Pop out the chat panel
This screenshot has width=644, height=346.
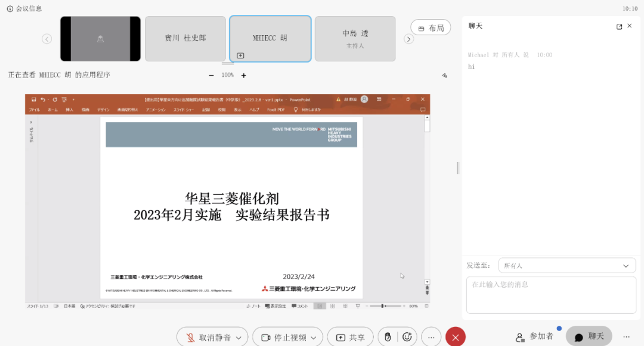pos(619,26)
